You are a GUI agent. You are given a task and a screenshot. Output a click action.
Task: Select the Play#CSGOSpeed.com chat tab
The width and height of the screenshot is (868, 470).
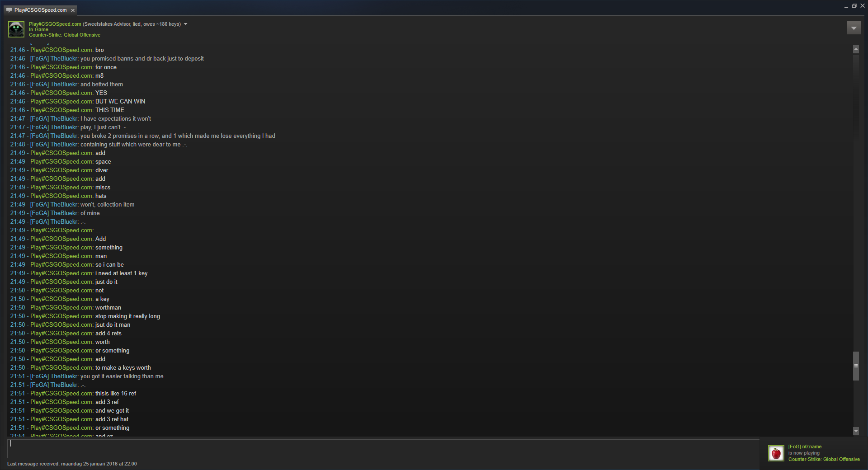40,10
